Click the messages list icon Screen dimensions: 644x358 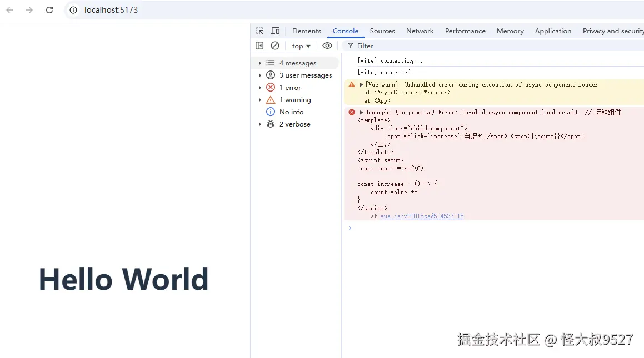pyautogui.click(x=270, y=63)
